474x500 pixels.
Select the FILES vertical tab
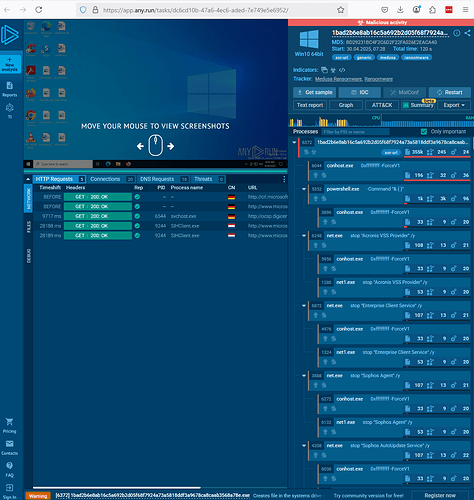click(28, 227)
